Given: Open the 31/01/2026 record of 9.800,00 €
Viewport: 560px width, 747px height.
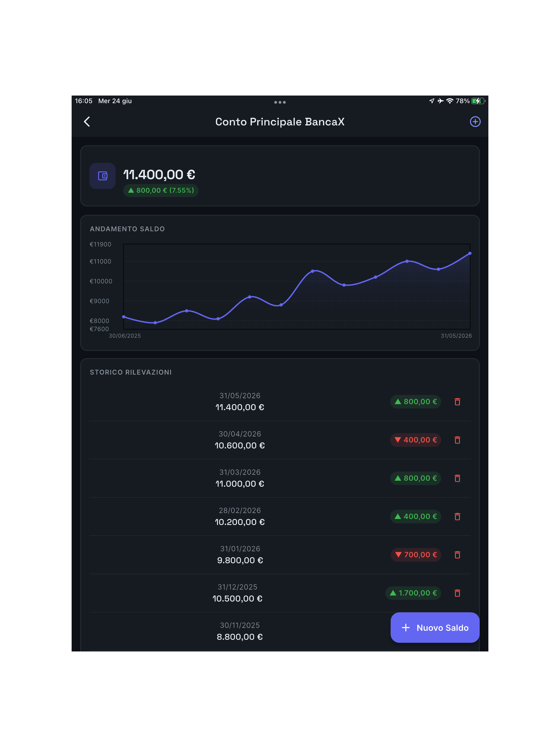Looking at the screenshot, I should click(280, 555).
